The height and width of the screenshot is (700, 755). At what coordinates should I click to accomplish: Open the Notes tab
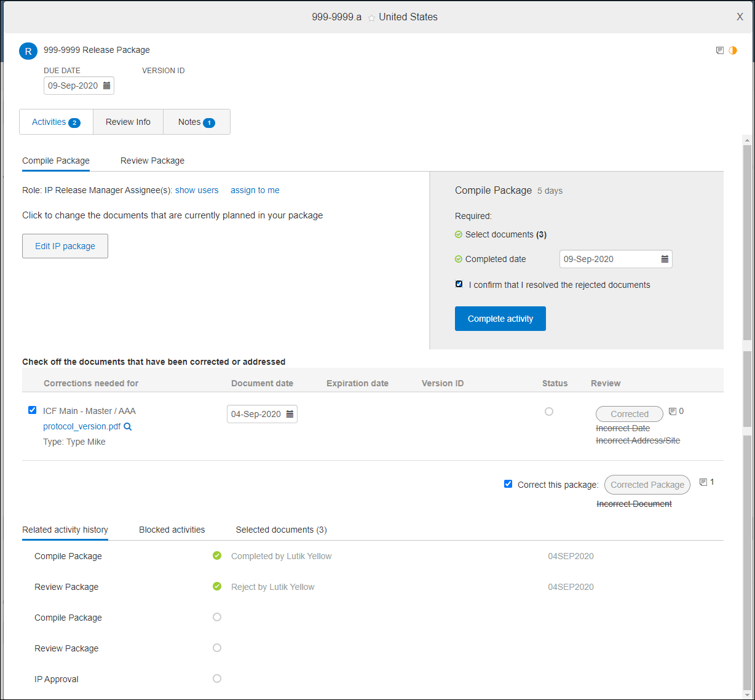tap(197, 122)
